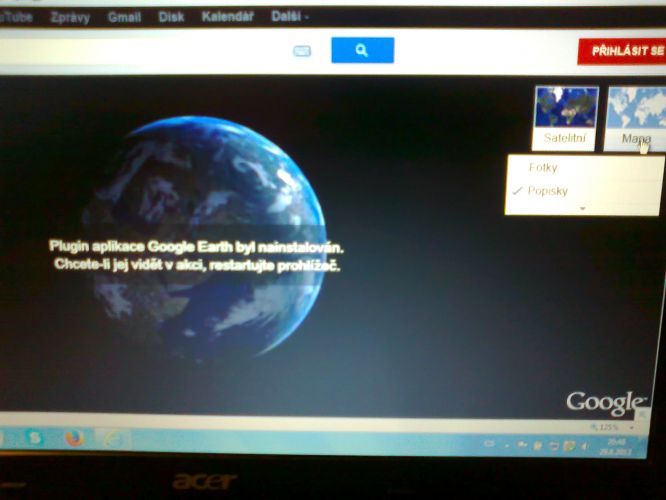
Task: Switch to the Mapa view thumbnail
Action: click(635, 118)
